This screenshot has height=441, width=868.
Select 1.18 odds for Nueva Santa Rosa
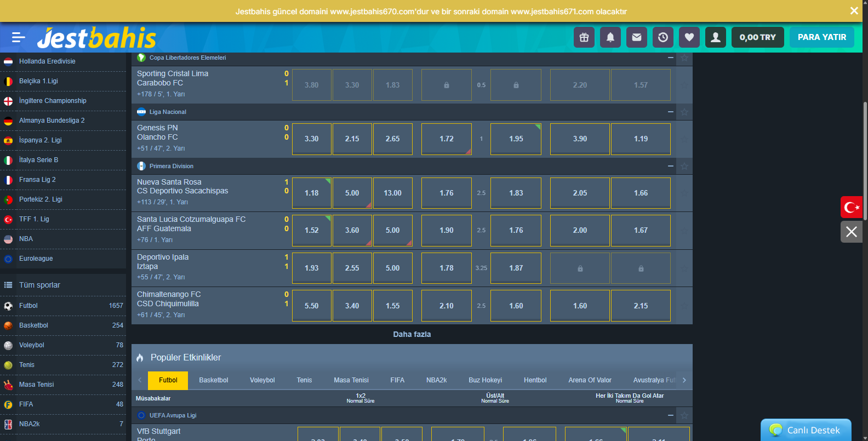[x=311, y=193]
